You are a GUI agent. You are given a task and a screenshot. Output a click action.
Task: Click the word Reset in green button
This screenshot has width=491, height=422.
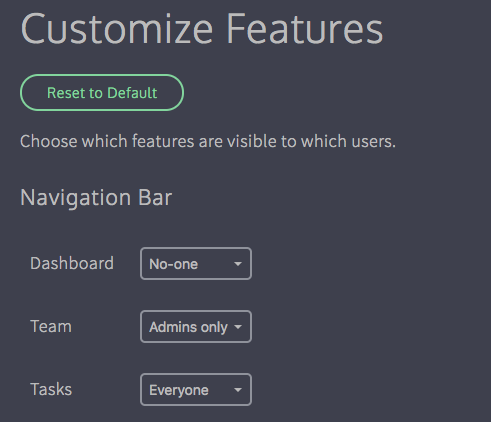66,93
